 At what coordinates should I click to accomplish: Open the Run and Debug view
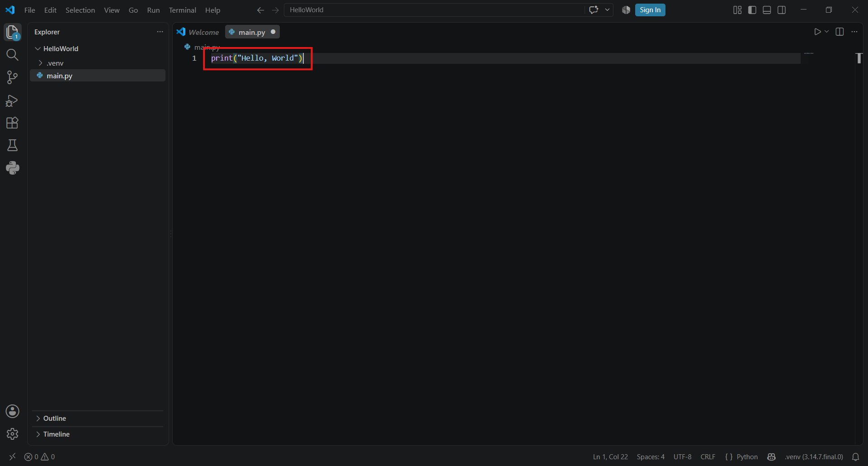[x=13, y=100]
